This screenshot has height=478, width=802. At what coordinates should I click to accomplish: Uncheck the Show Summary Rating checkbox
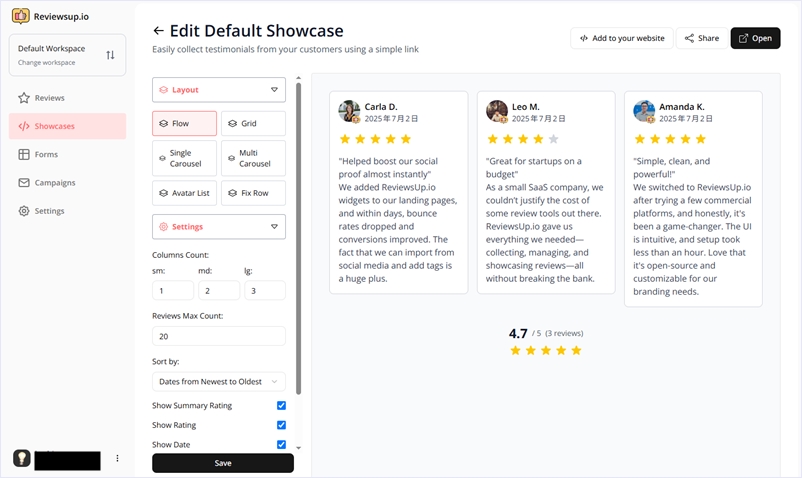(281, 406)
